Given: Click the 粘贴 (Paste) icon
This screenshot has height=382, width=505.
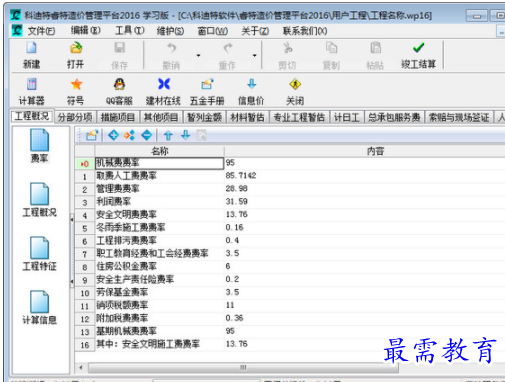Looking at the screenshot, I should tap(375, 48).
